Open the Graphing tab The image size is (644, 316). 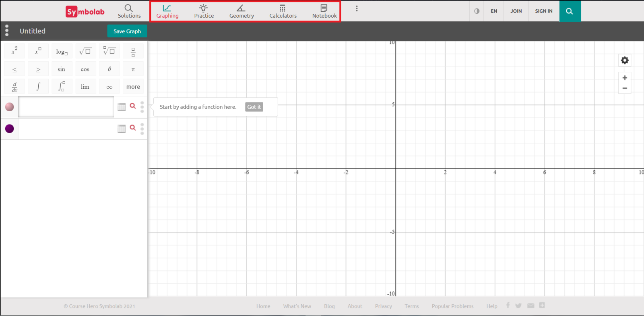[x=167, y=11]
